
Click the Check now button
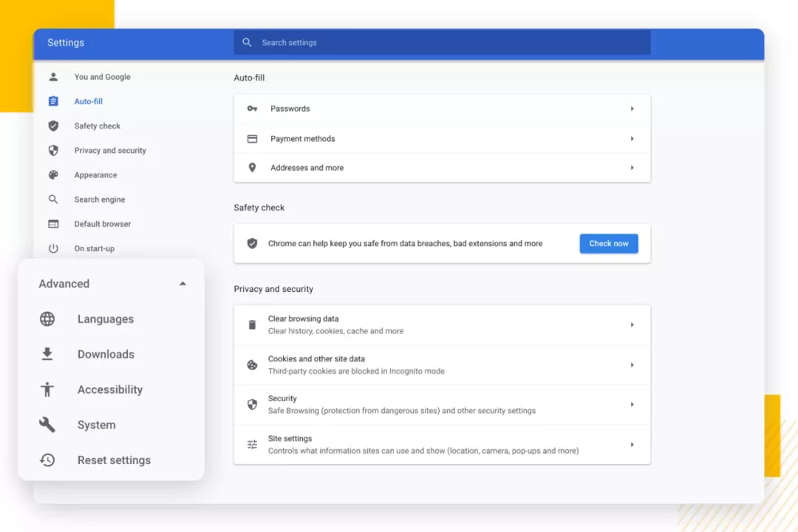tap(609, 243)
